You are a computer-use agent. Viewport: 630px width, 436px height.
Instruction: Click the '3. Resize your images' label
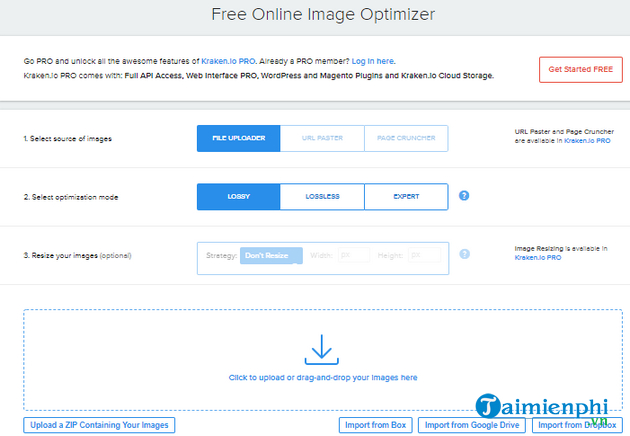(x=60, y=256)
